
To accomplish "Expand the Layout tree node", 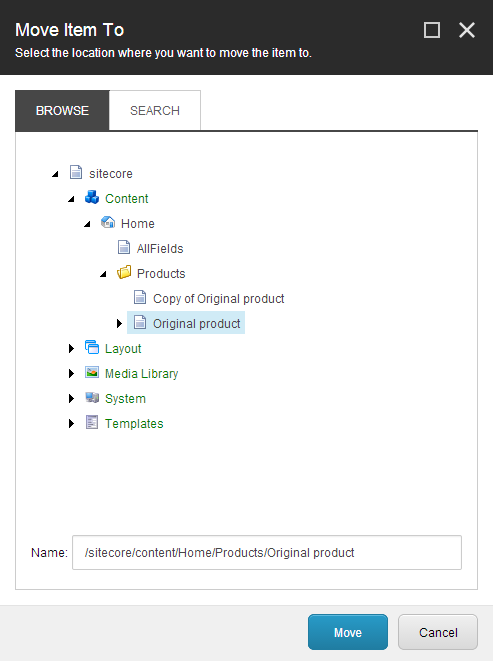I will 71,348.
